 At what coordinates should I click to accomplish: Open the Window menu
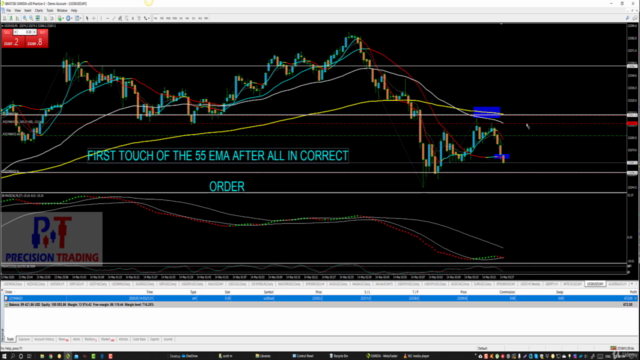(62, 10)
